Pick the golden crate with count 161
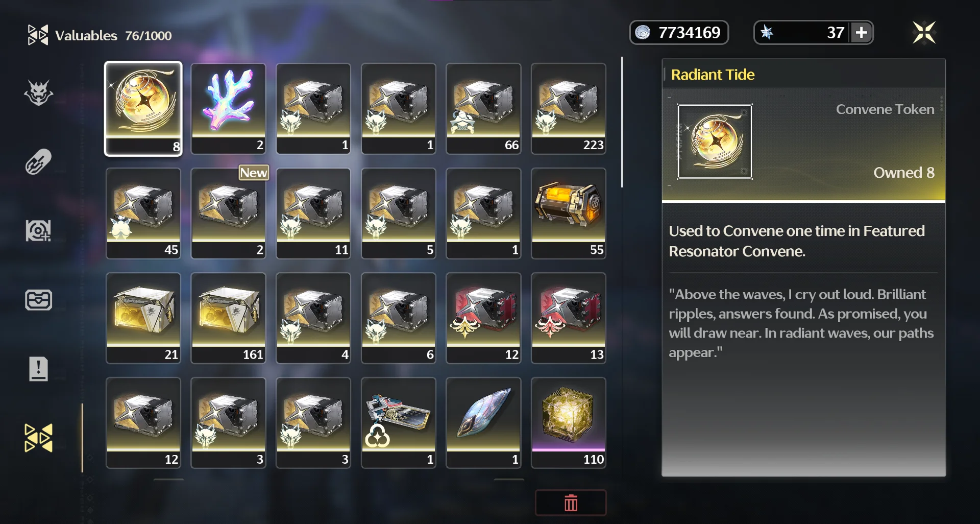The height and width of the screenshot is (524, 980). click(228, 318)
